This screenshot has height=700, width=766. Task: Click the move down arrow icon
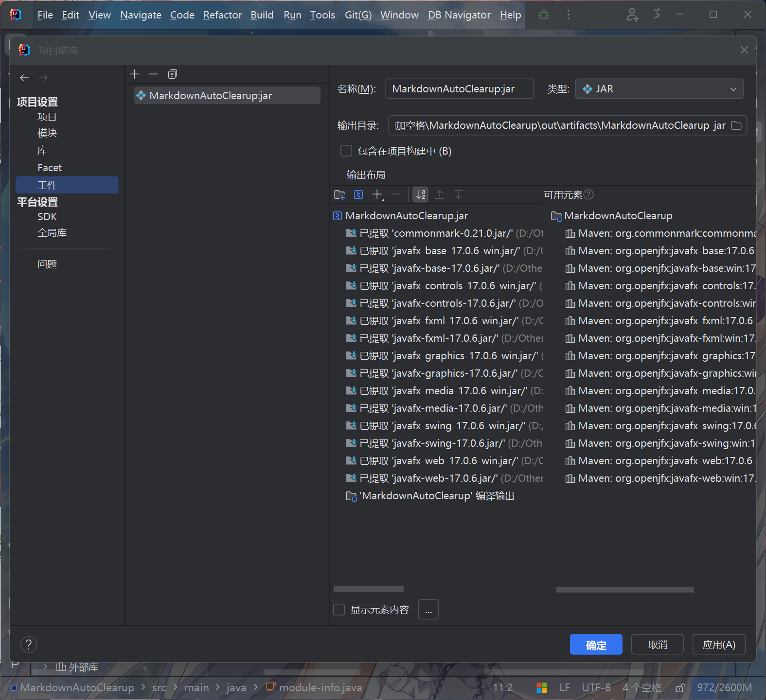[458, 195]
